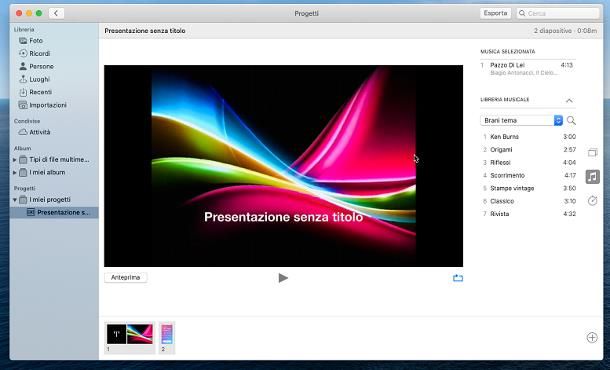This screenshot has height=370, width=610.
Task: Open the duration settings clock icon
Action: point(592,201)
